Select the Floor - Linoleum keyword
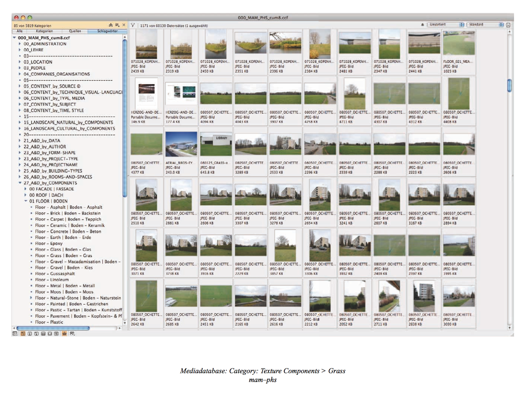The width and height of the screenshot is (532, 393). (52, 280)
